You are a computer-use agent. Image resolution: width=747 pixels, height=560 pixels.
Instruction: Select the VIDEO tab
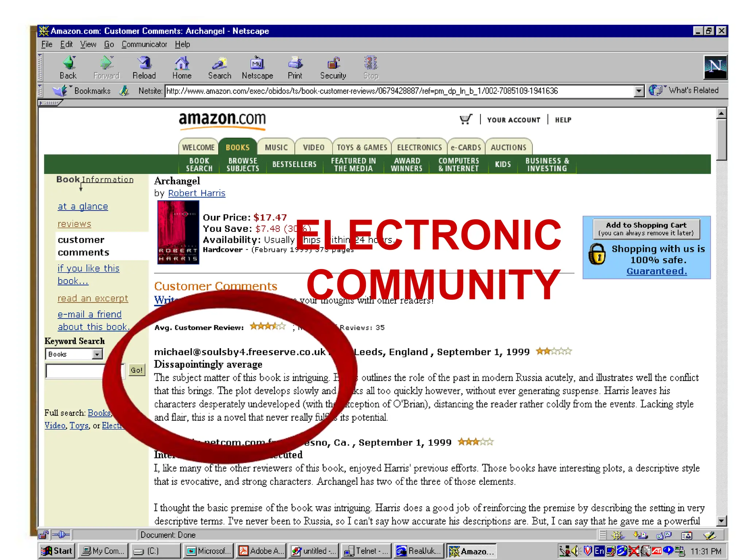pyautogui.click(x=314, y=147)
